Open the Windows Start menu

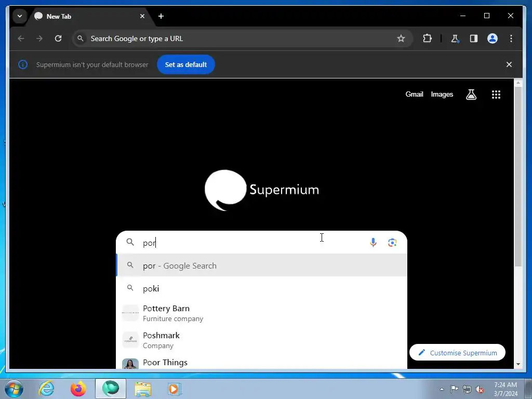tap(14, 389)
